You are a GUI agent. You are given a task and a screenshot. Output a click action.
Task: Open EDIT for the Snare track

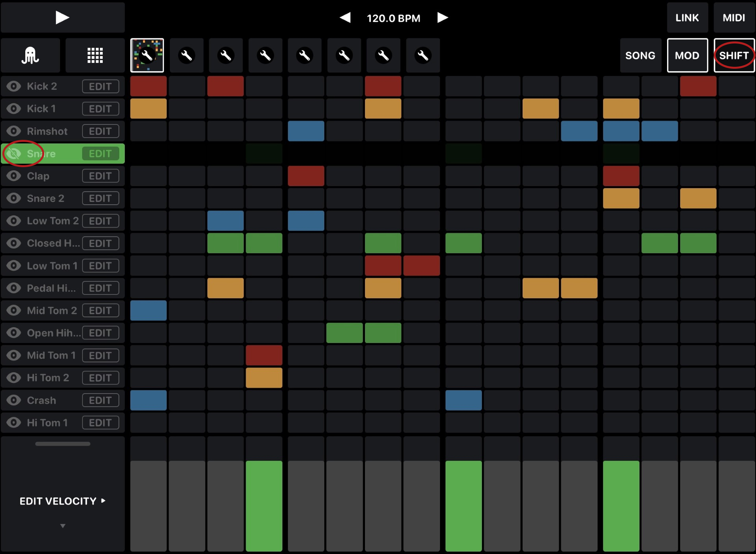[x=100, y=154]
